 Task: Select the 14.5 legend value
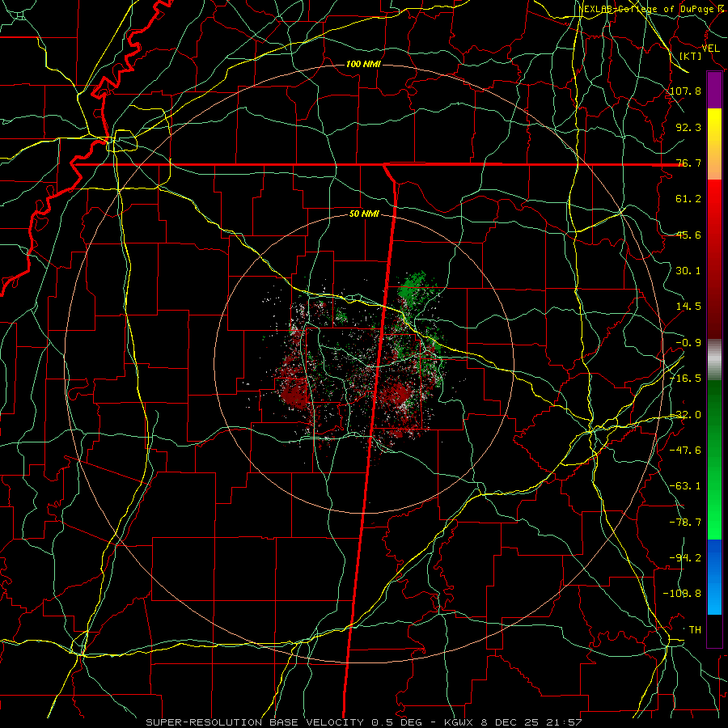[x=688, y=307]
